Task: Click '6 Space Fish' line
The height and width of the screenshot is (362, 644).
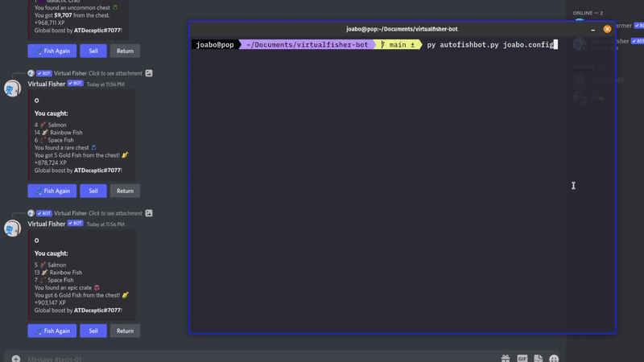Action: pyautogui.click(x=54, y=140)
